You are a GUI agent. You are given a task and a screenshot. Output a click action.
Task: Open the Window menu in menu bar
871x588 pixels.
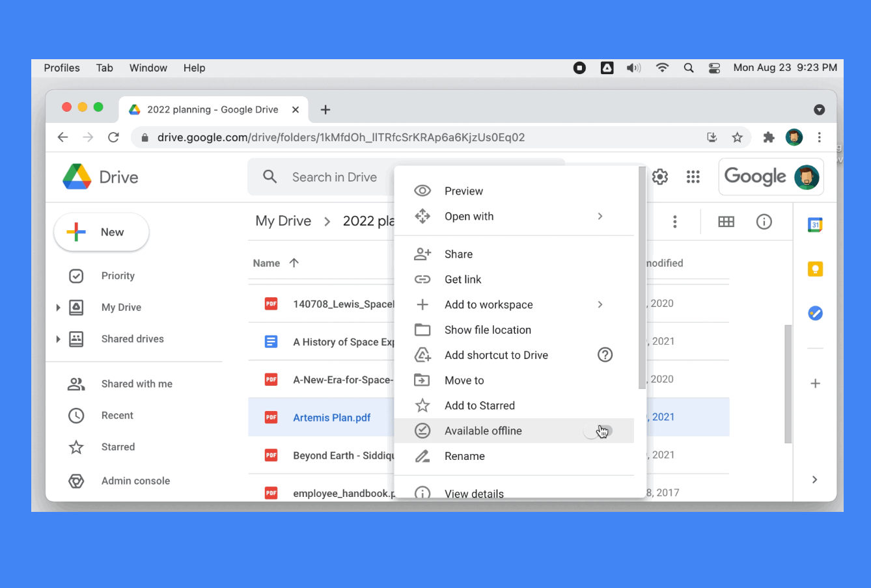pyautogui.click(x=148, y=68)
